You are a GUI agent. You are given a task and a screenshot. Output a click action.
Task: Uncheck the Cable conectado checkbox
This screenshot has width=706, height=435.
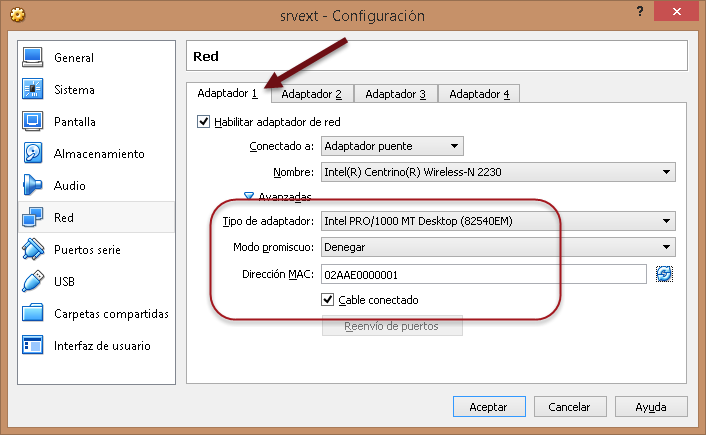(x=328, y=300)
